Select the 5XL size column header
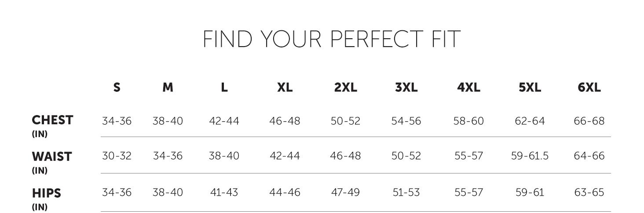 pos(530,87)
